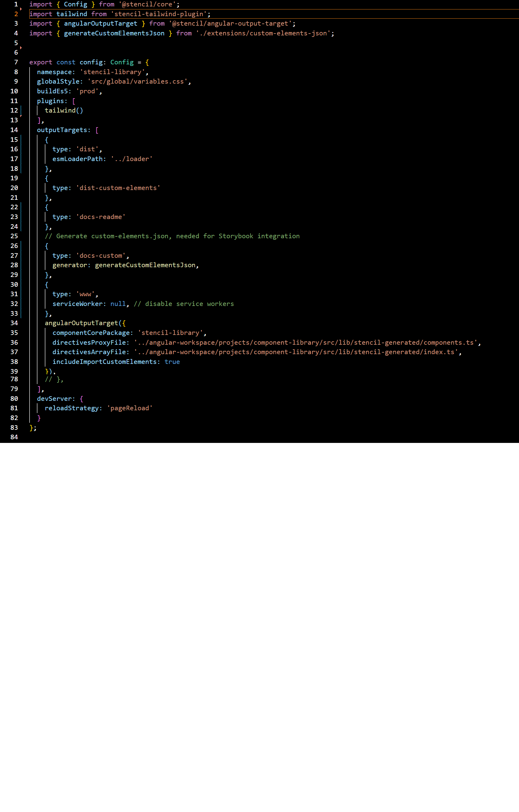Click the outputTargets property name
This screenshot has height=812, width=519.
click(x=62, y=130)
